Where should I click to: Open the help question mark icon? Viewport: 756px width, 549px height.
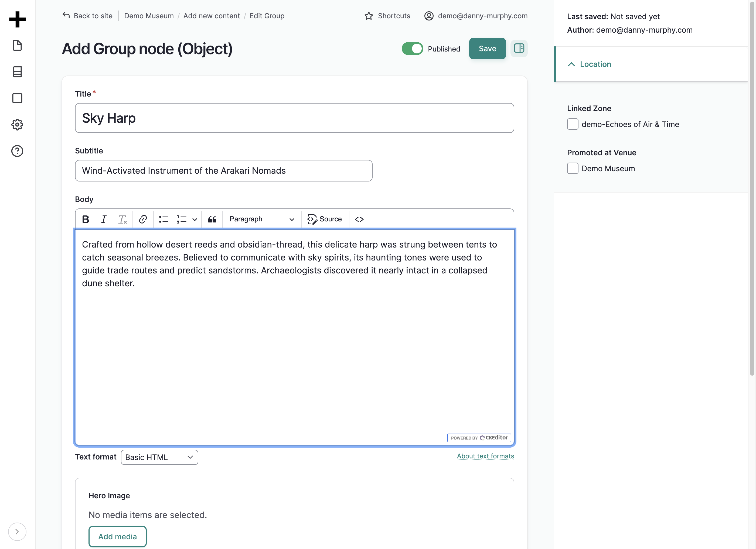17,151
